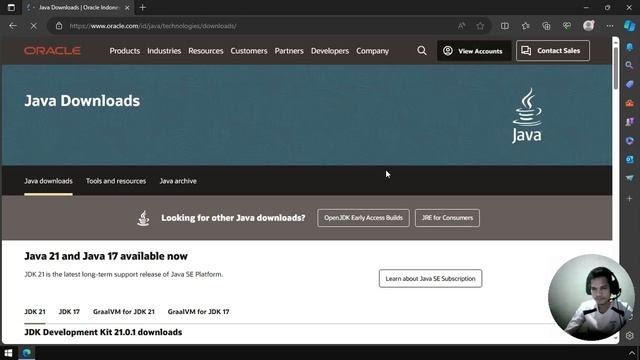
Task: Open Tools briefcase in sidebar
Action: 629,103
